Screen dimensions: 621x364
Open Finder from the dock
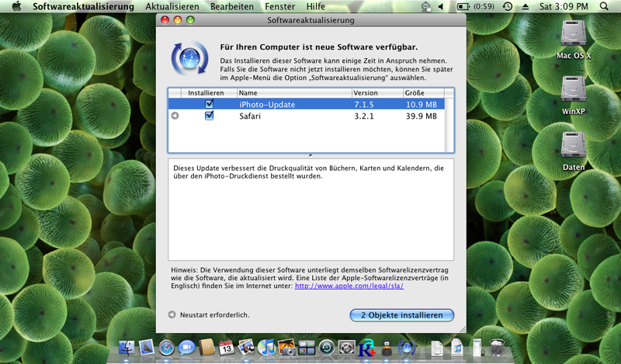point(127,348)
